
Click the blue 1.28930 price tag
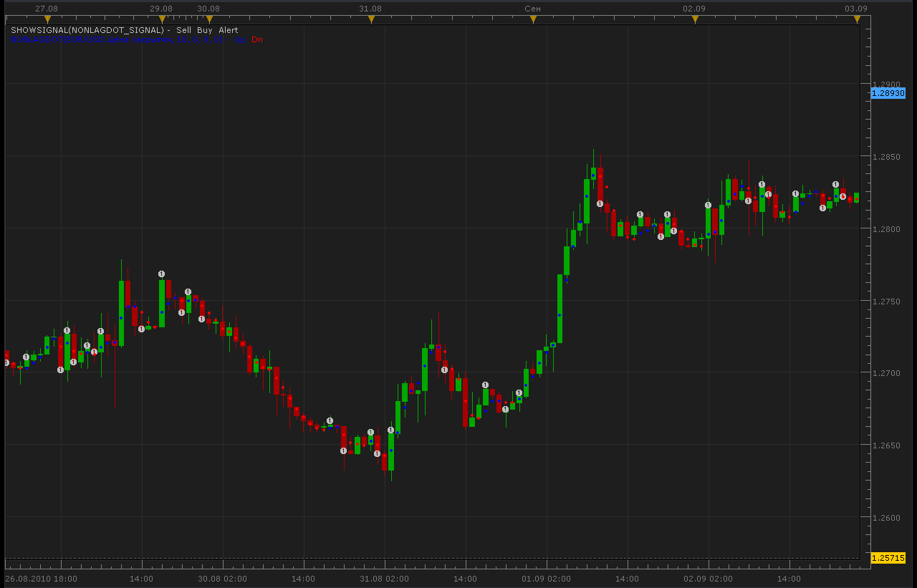tap(888, 93)
